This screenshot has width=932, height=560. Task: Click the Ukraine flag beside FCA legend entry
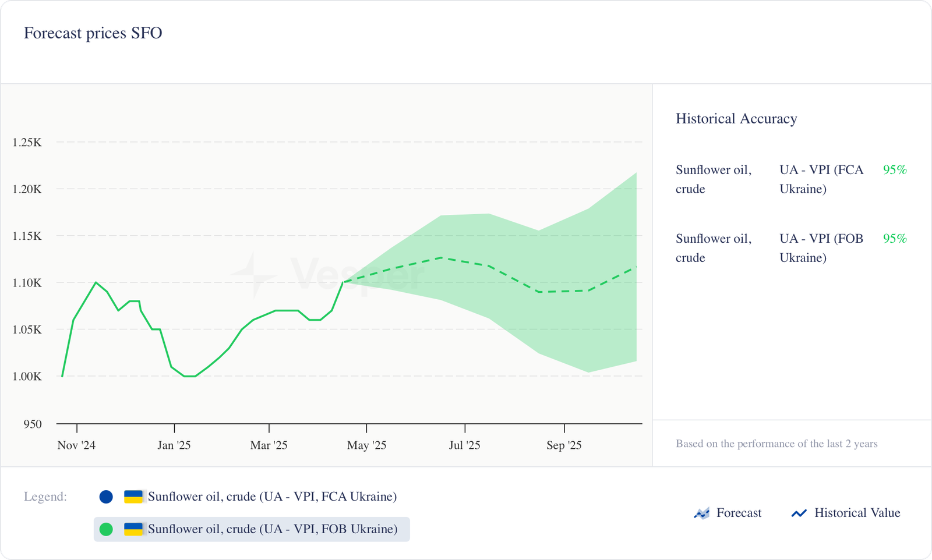pos(133,497)
